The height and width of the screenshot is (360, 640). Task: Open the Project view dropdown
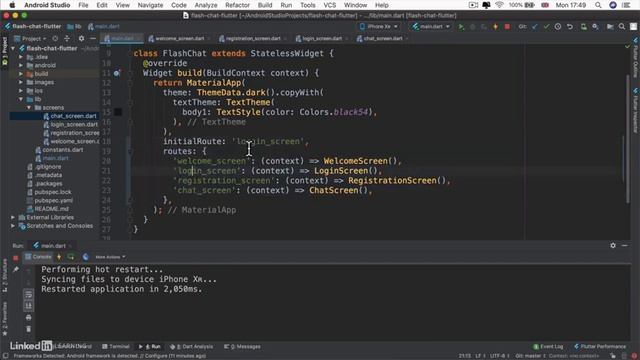30,38
